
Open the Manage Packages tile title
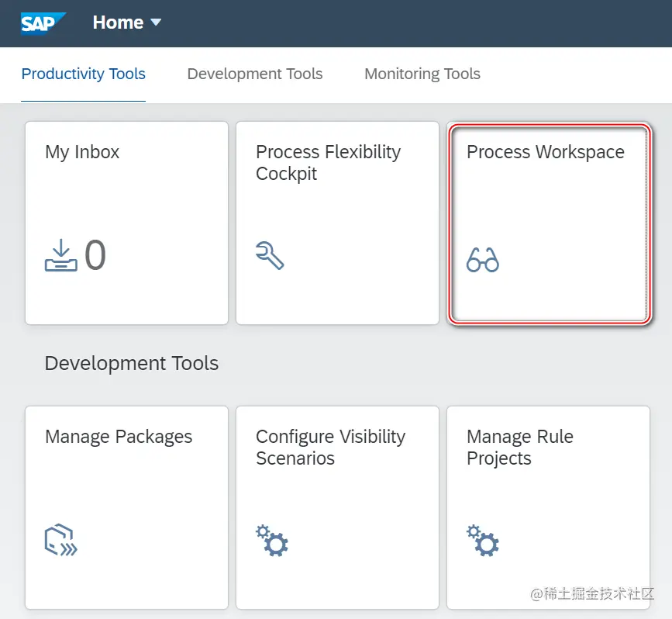[119, 437]
